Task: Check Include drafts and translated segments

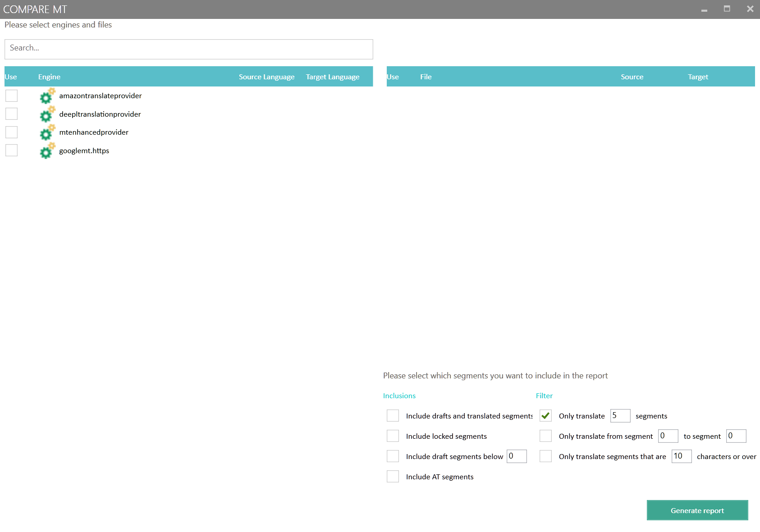Action: [393, 416]
